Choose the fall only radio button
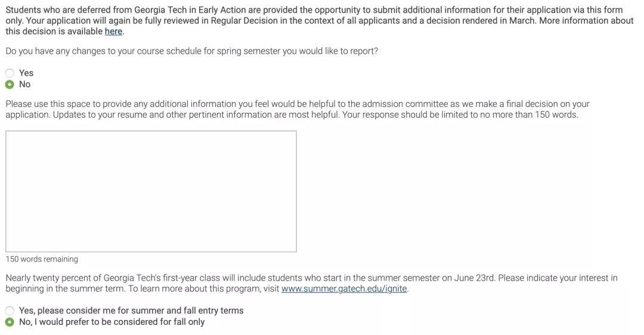 (x=10, y=322)
